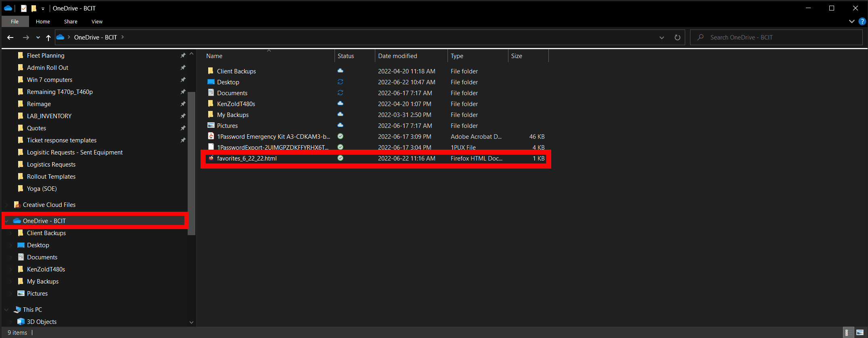Click the favorites_6_22_22.html Firefox file icon
Screen dimensions: 868x338
point(211,158)
